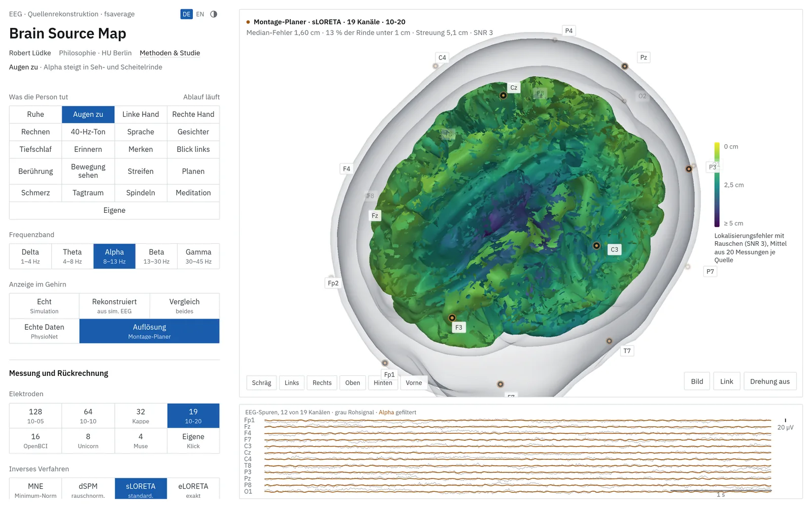The height and width of the screenshot is (508, 812).
Task: Show the Rekonstruiert brain display
Action: coord(114,306)
